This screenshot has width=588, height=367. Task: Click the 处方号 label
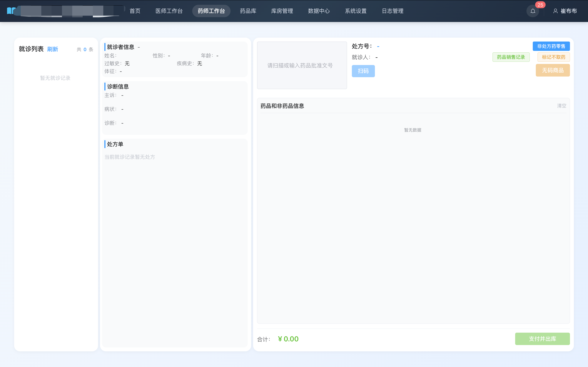click(x=362, y=46)
